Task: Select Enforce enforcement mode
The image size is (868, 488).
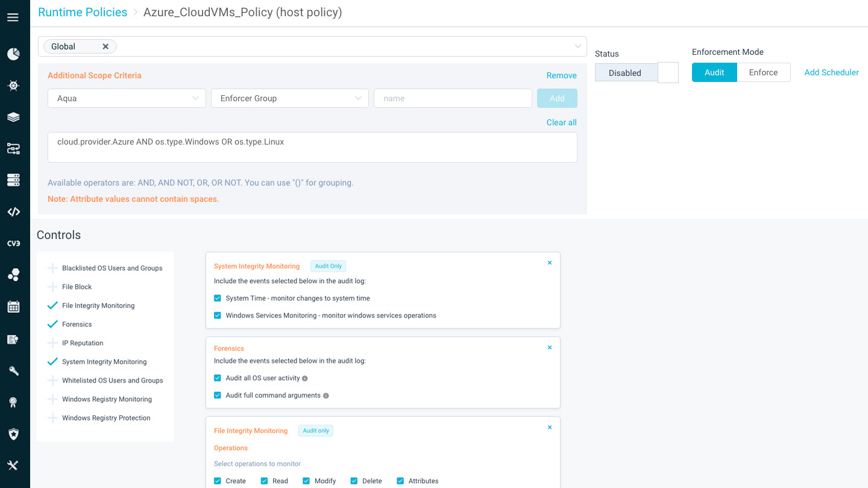Action: coord(764,72)
